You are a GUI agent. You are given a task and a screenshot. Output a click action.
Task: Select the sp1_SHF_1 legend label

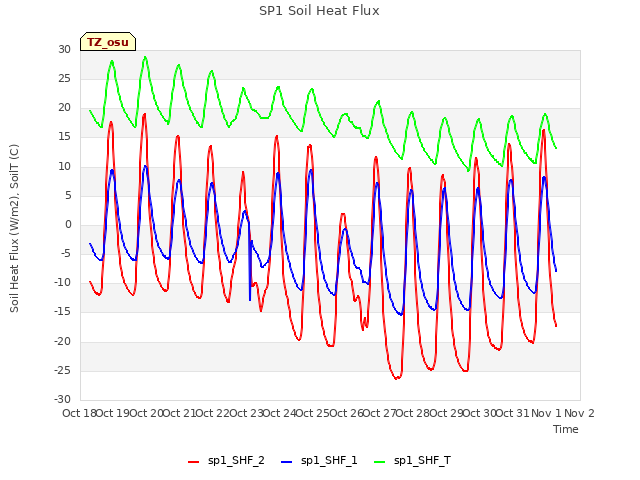coord(329,460)
